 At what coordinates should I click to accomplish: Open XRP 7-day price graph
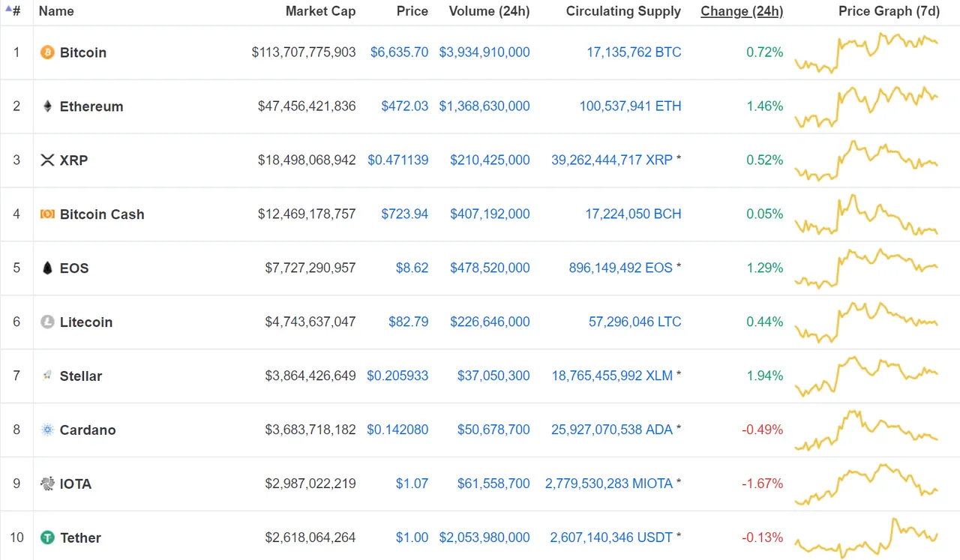pyautogui.click(x=866, y=160)
